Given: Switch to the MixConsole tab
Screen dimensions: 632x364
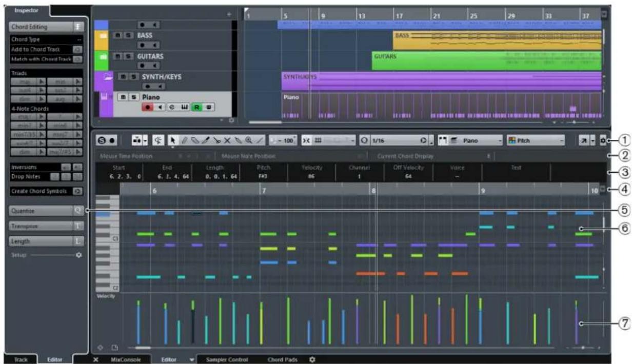Looking at the screenshot, I should tap(125, 360).
